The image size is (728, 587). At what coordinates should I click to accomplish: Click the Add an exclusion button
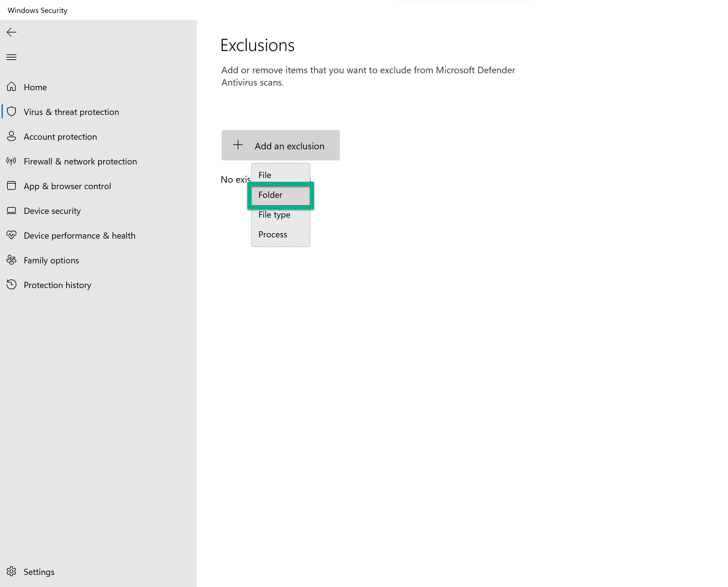[x=280, y=145]
